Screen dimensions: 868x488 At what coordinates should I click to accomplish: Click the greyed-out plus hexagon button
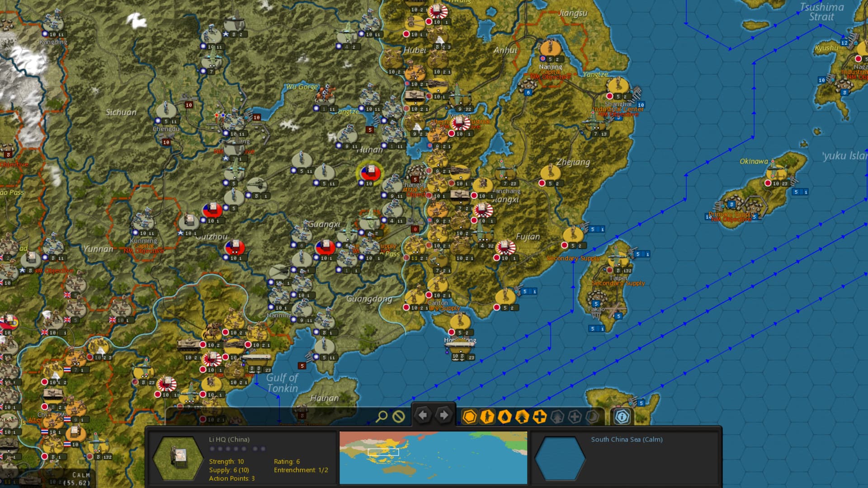[x=575, y=417]
